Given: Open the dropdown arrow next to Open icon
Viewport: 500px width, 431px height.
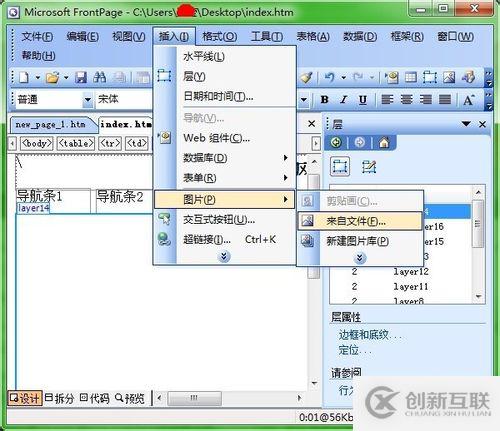Looking at the screenshot, I should 66,78.
